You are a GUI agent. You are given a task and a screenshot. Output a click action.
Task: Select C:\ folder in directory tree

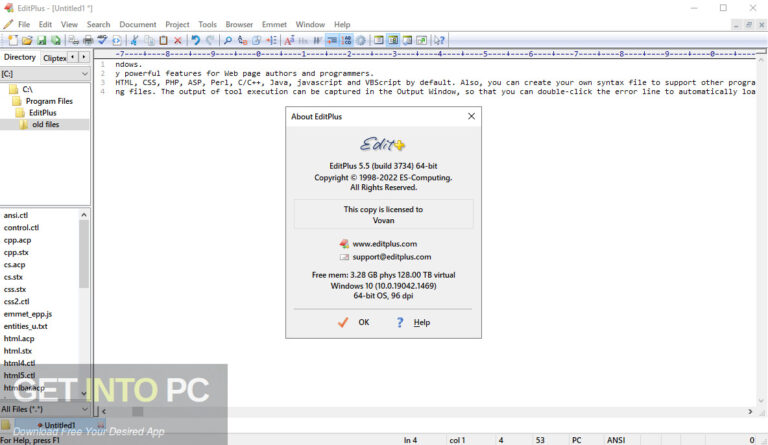point(27,89)
